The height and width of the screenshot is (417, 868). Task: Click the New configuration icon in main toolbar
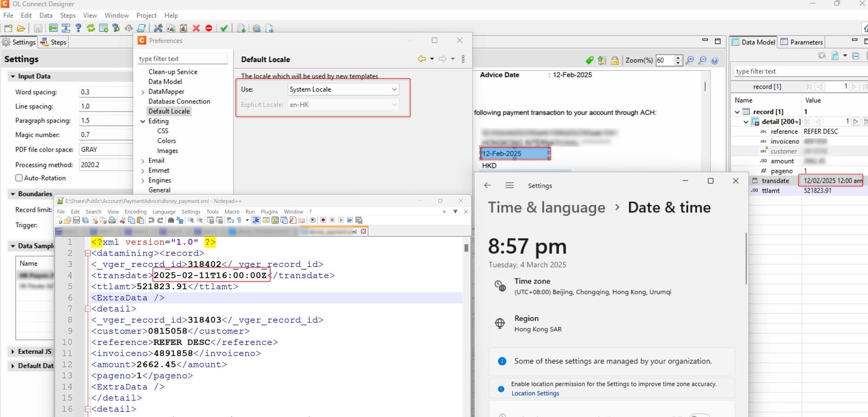(x=8, y=28)
